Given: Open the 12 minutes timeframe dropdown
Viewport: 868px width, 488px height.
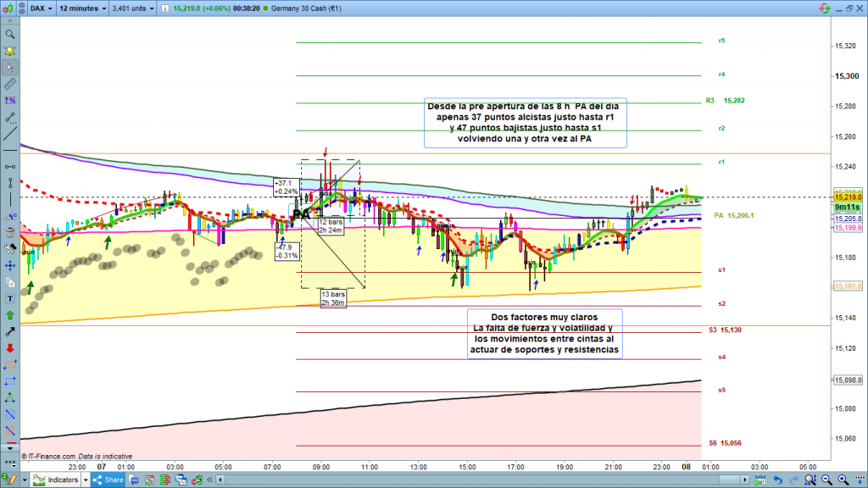Looking at the screenshot, I should [x=82, y=8].
